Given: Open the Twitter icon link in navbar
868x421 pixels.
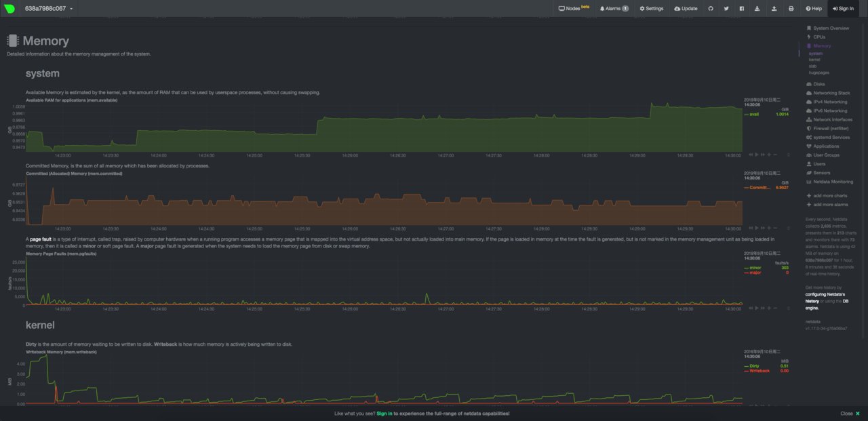Looking at the screenshot, I should point(726,9).
